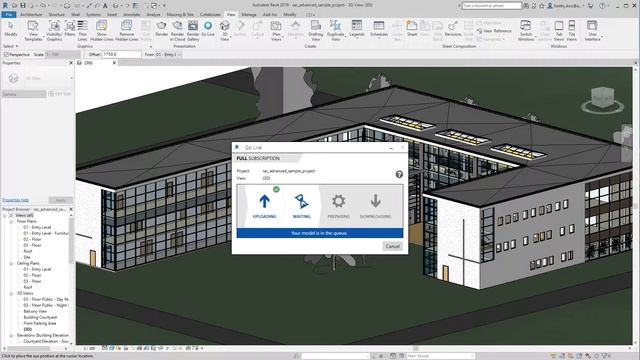Open the Legends tool

pos(357,29)
